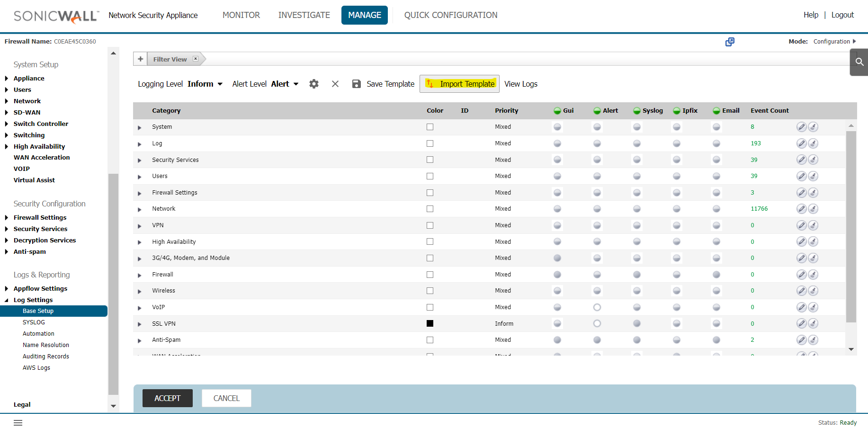Open the INVESTIGATE tab

point(304,15)
